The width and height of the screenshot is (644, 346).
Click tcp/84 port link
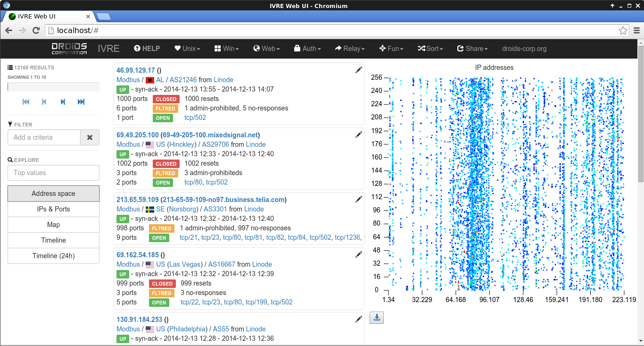297,237
